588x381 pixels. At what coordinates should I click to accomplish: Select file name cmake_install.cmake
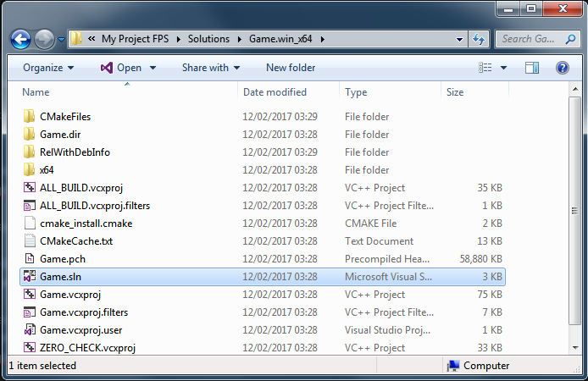(86, 224)
